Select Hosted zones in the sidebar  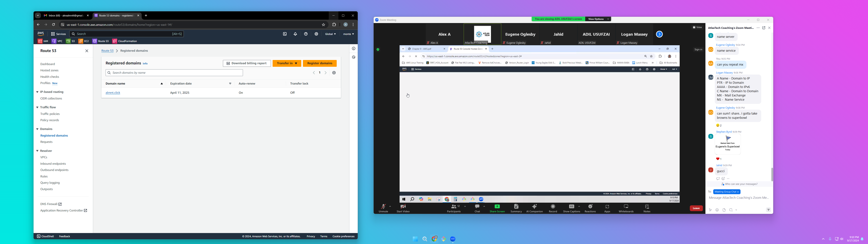pyautogui.click(x=50, y=70)
